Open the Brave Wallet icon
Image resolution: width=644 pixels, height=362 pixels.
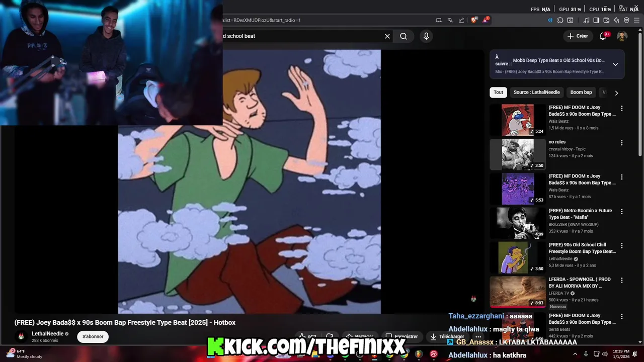pyautogui.click(x=606, y=20)
